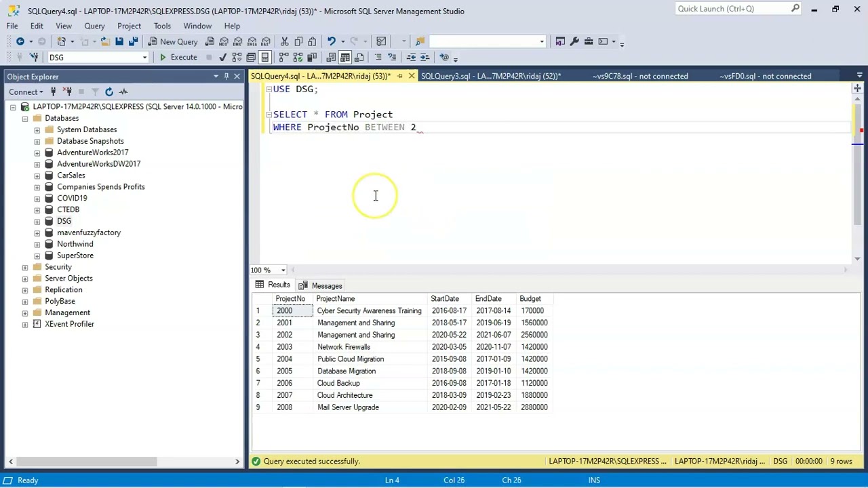Click the Copy icon in toolbar
868x488 pixels.
point(298,41)
